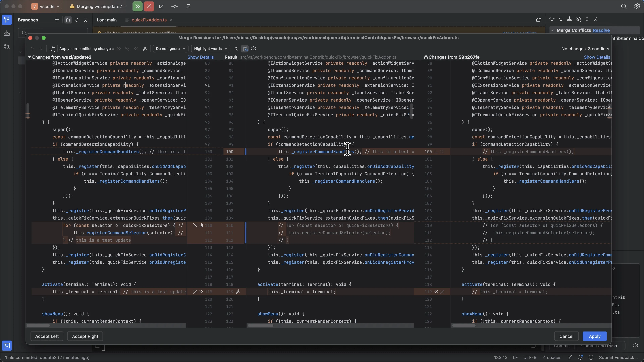Viewport: 644px width, 362px height.
Task: Click the Accept Left button
Action: click(x=47, y=336)
